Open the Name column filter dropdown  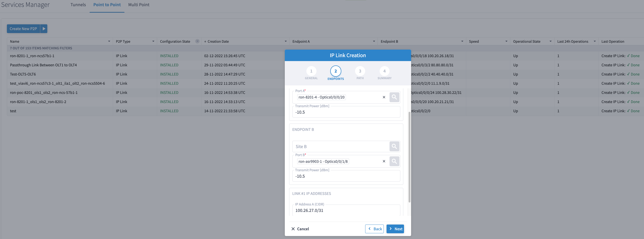pos(109,41)
